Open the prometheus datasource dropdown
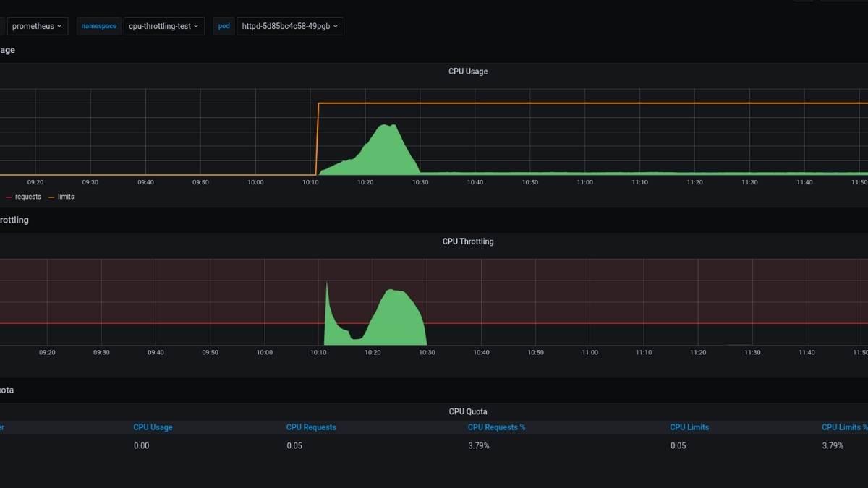 click(x=37, y=26)
